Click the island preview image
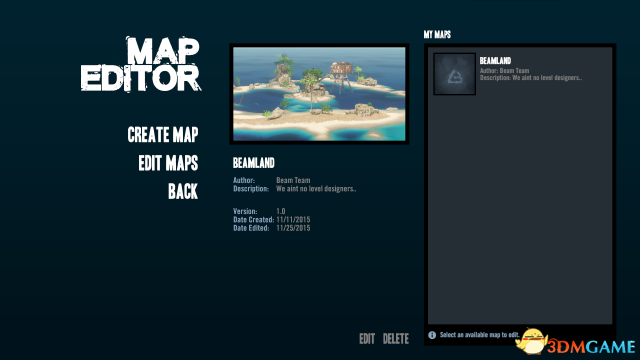The width and height of the screenshot is (640, 360). [319, 94]
